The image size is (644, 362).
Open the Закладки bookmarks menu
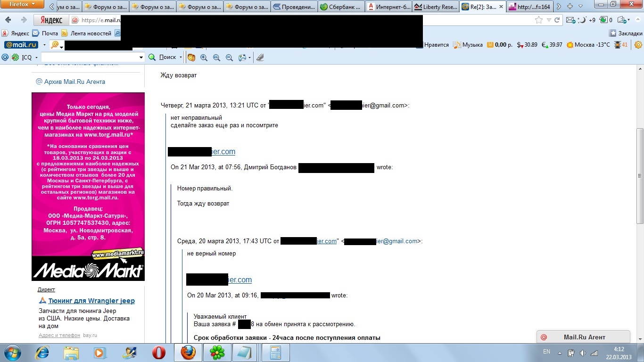click(626, 33)
